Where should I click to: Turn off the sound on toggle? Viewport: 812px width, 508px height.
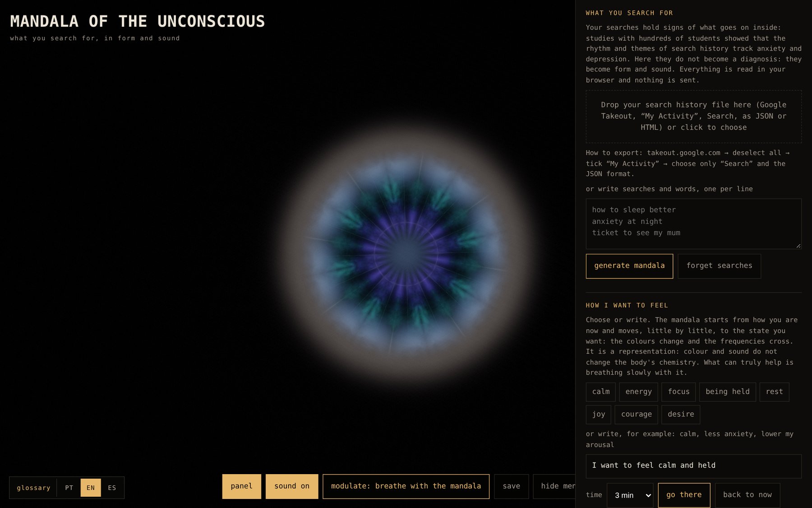tap(292, 486)
